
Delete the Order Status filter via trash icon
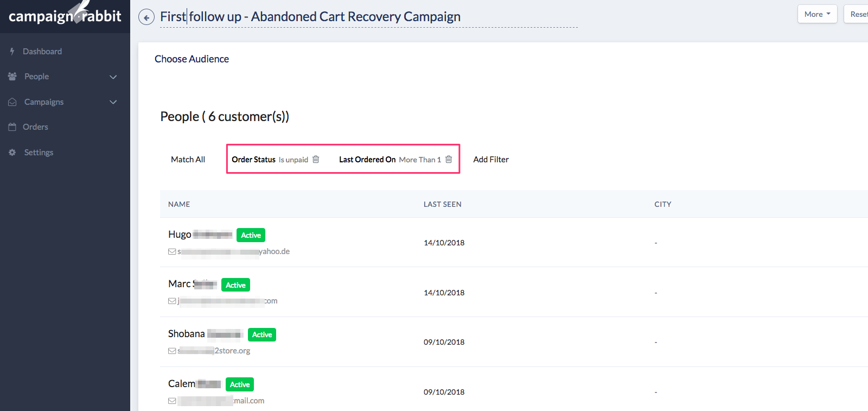click(316, 159)
